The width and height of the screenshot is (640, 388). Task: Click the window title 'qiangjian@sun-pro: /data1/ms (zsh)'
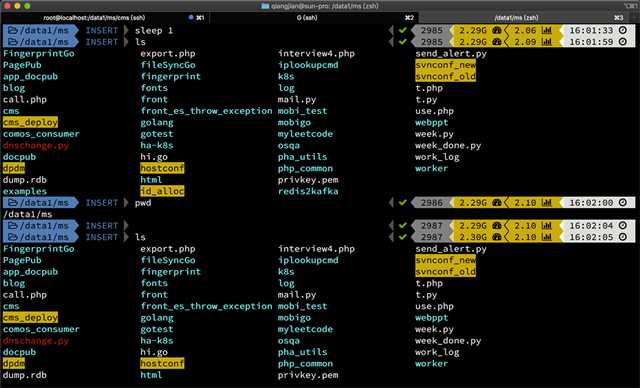(324, 6)
